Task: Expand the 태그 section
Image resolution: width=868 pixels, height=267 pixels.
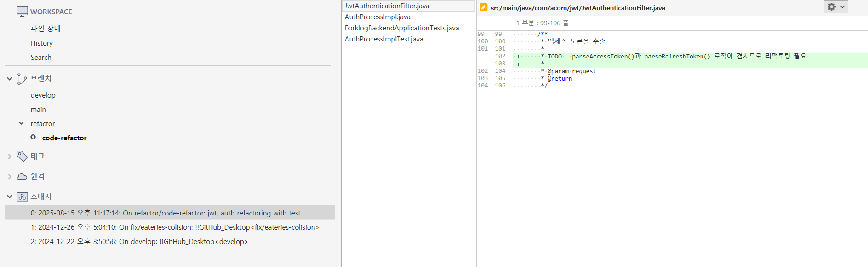Action: 10,157
